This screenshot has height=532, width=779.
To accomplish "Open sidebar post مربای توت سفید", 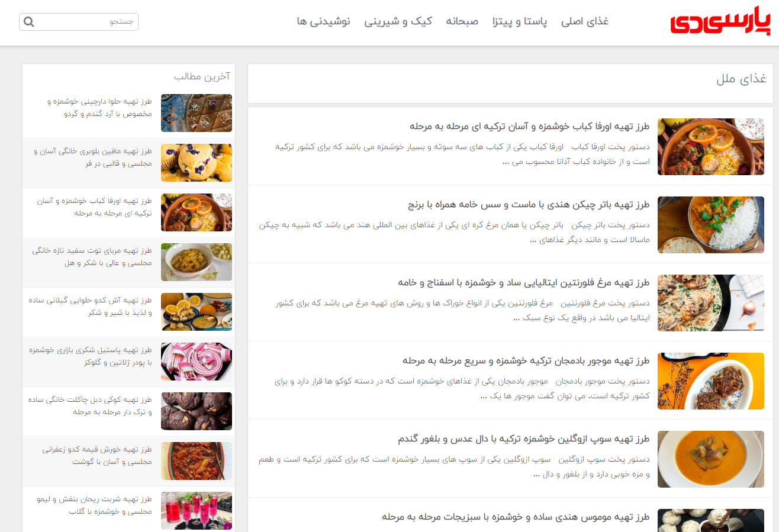I will [x=92, y=257].
